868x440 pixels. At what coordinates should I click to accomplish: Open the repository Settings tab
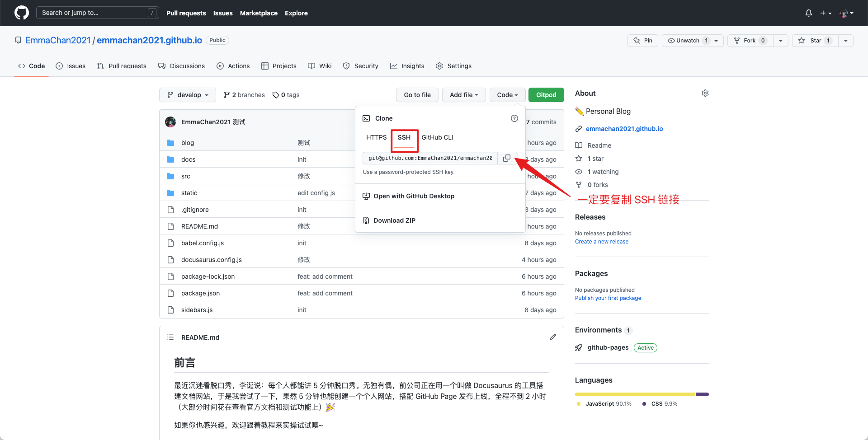[x=453, y=66]
